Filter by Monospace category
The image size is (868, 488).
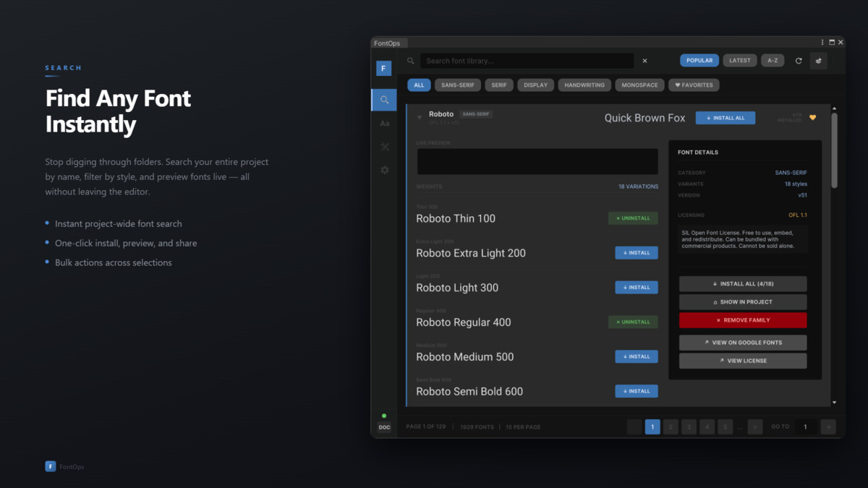point(640,85)
